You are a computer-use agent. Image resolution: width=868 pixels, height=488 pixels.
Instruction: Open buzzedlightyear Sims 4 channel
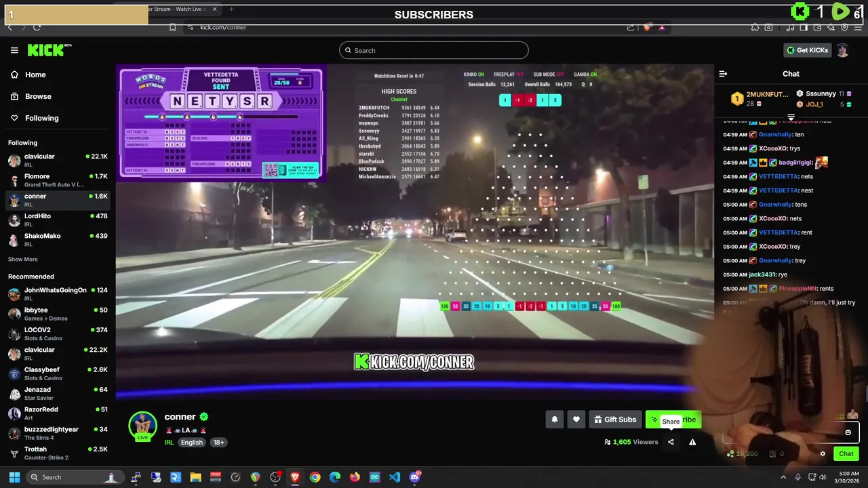coord(58,433)
